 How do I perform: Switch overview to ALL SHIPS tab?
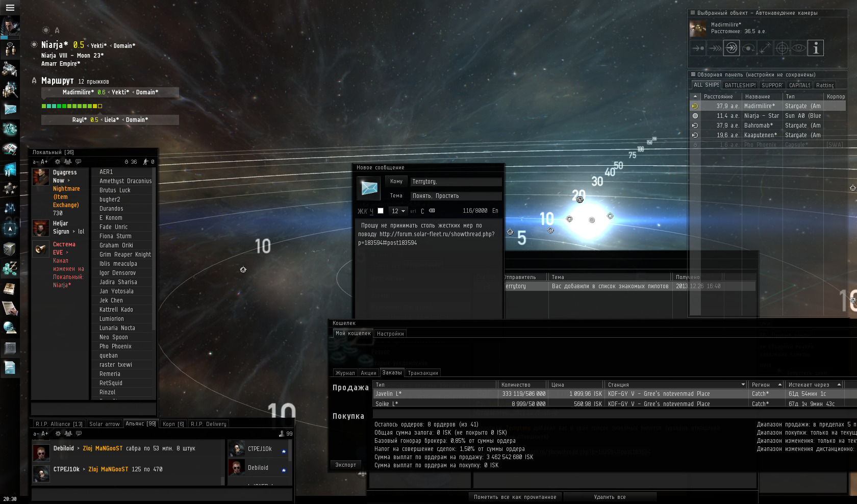707,85
